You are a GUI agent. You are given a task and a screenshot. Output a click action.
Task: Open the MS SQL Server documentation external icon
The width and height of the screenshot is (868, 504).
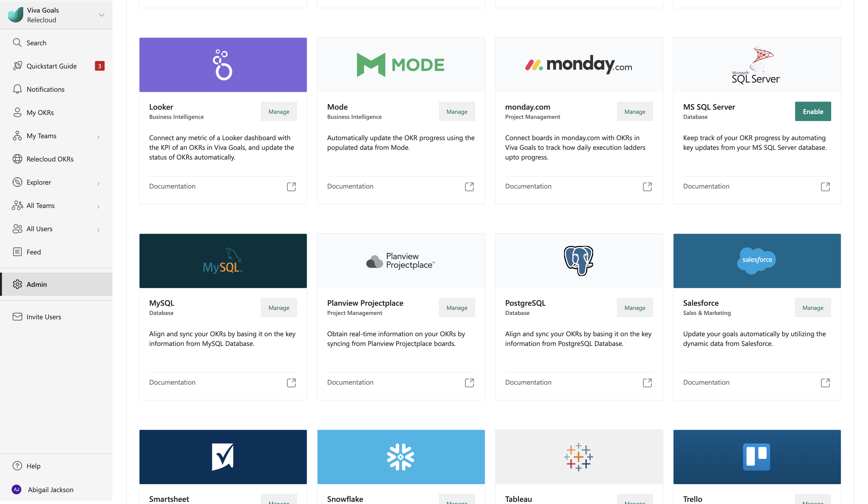825,187
